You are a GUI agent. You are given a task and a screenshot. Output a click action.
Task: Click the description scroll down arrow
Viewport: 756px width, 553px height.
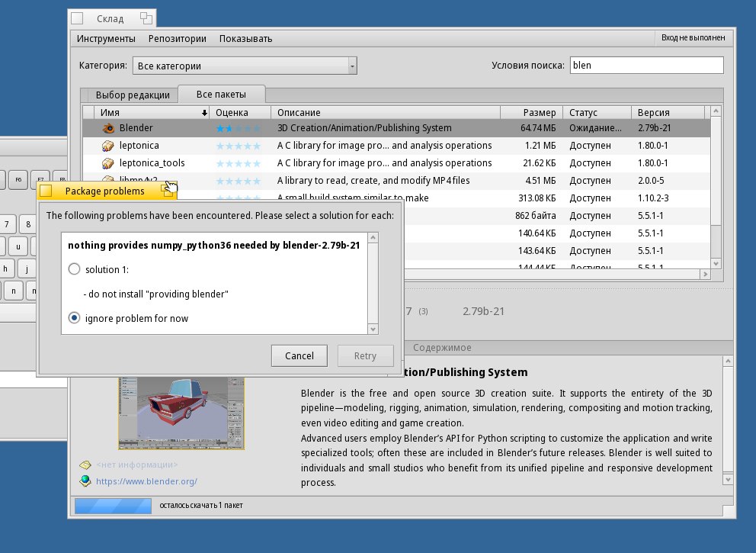pos(728,480)
